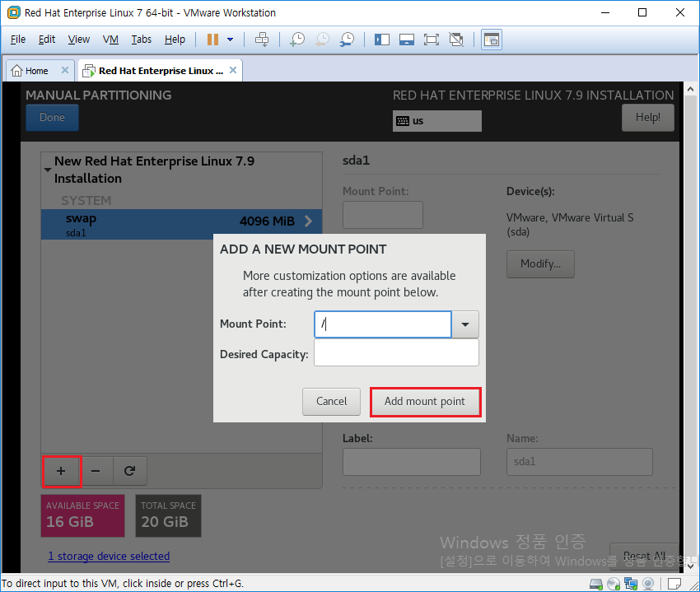Open the View menu

pos(78,40)
